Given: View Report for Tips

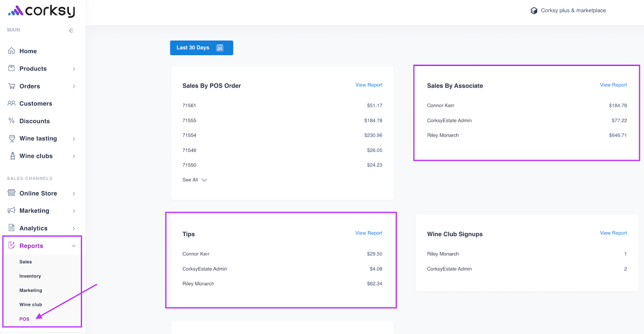Looking at the screenshot, I should (x=369, y=233).
